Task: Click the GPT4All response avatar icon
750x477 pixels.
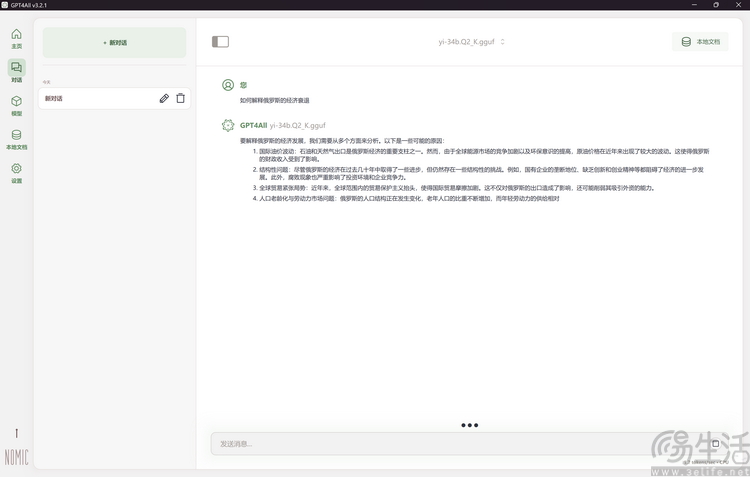Action: pyautogui.click(x=228, y=125)
